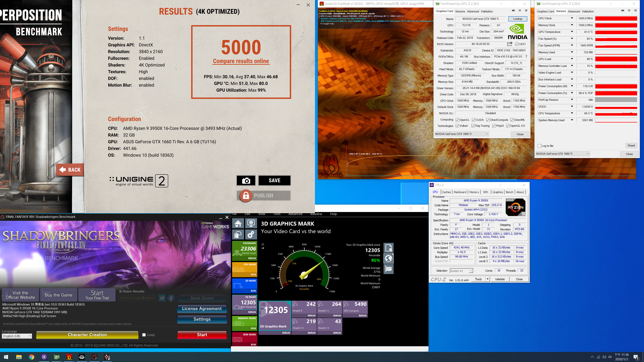Expand GPU Clock sensor dropdown
Viewport: 644px width, 362px height.
point(572,18)
